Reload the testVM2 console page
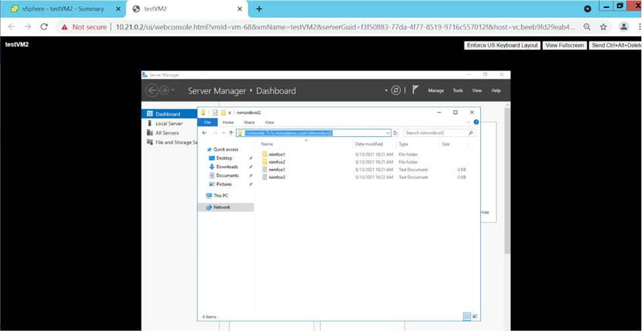 (44, 27)
